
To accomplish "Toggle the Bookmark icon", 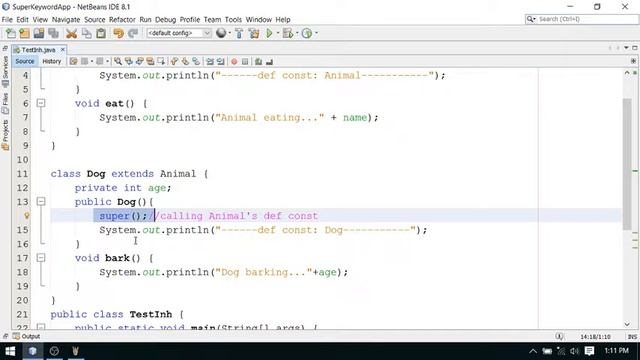I will click(x=196, y=62).
